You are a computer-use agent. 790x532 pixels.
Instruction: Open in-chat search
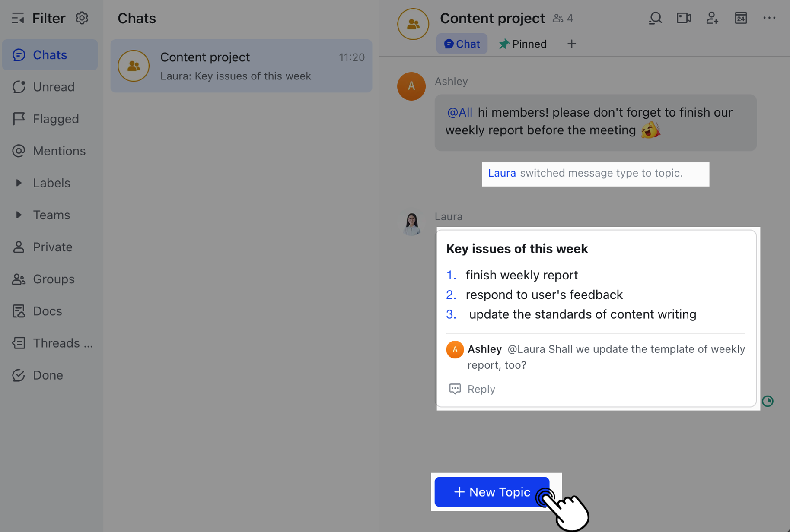[x=655, y=18]
